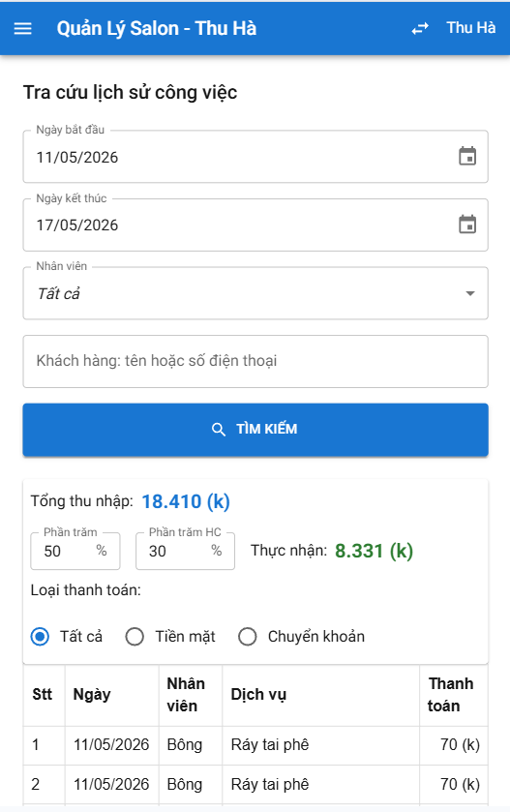Open the Tất cả employee combo box
The image size is (510, 812).
(255, 293)
